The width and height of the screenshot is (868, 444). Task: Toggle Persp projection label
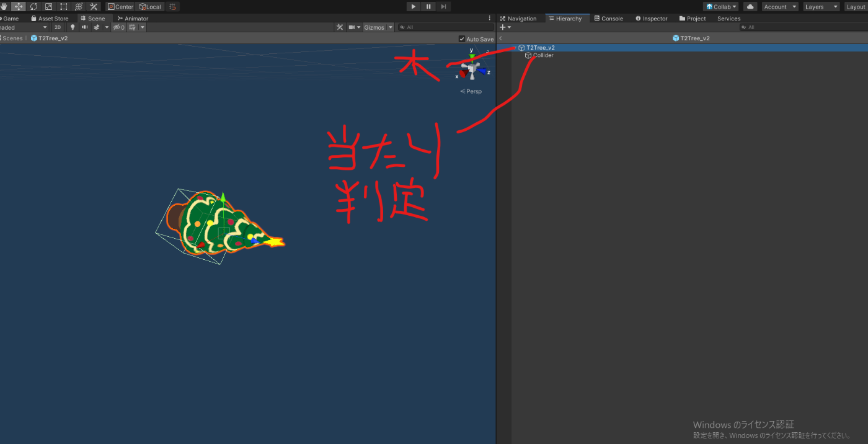[x=471, y=91]
